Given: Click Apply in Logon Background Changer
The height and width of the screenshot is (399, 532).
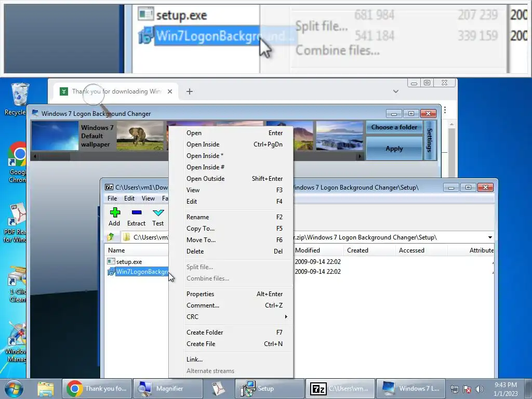Looking at the screenshot, I should coord(394,149).
